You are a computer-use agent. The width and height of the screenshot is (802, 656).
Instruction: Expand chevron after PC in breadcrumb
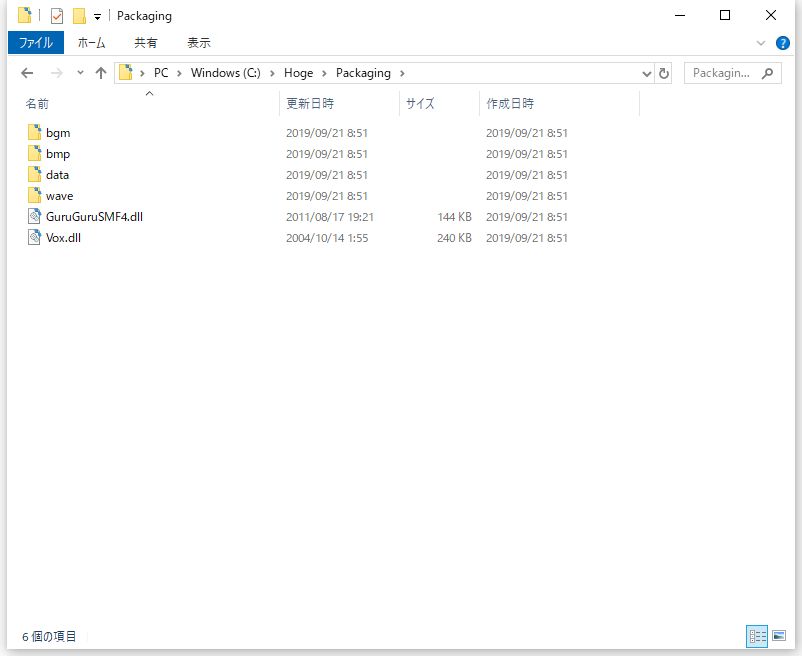pos(180,74)
